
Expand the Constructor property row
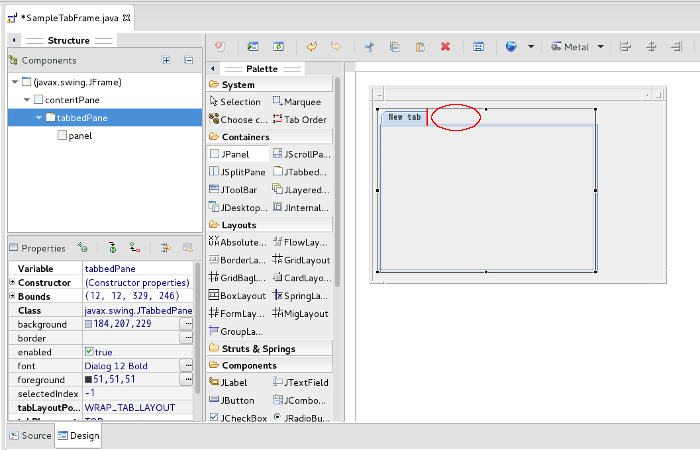tap(12, 282)
